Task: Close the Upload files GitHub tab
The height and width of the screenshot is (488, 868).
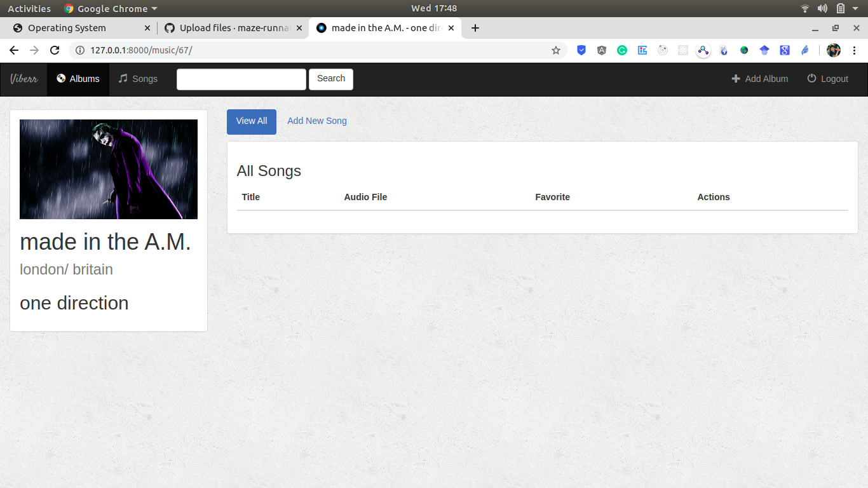Action: coord(299,28)
